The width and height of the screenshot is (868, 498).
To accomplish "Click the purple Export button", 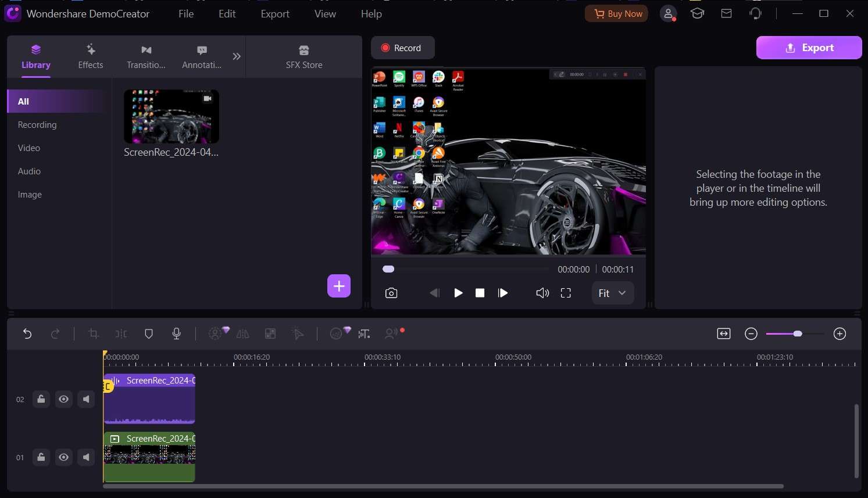I will click(809, 48).
